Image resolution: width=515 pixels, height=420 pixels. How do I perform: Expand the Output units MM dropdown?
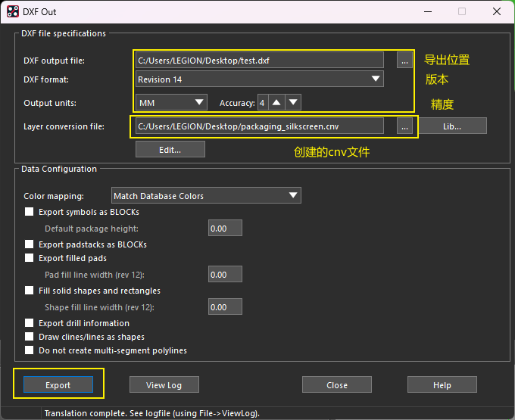pos(171,102)
